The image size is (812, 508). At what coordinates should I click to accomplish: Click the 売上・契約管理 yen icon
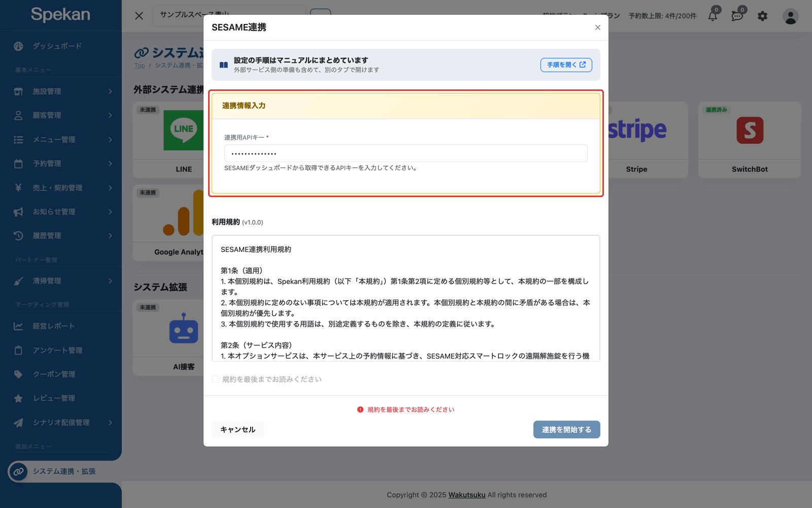point(18,188)
